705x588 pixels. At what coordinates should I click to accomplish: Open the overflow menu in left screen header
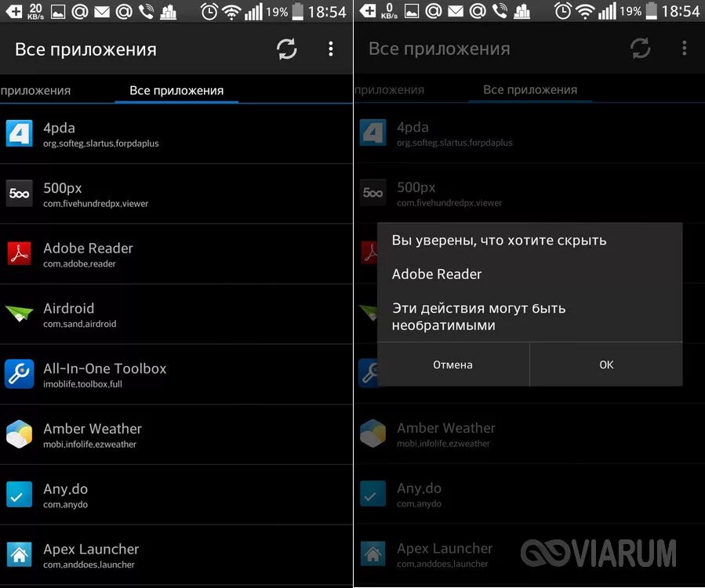[330, 49]
